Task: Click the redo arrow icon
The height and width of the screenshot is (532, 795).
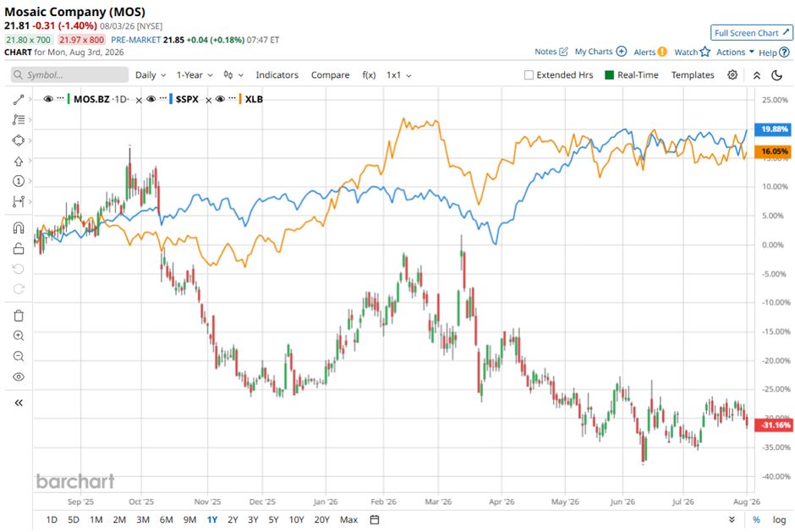Action: [19, 289]
